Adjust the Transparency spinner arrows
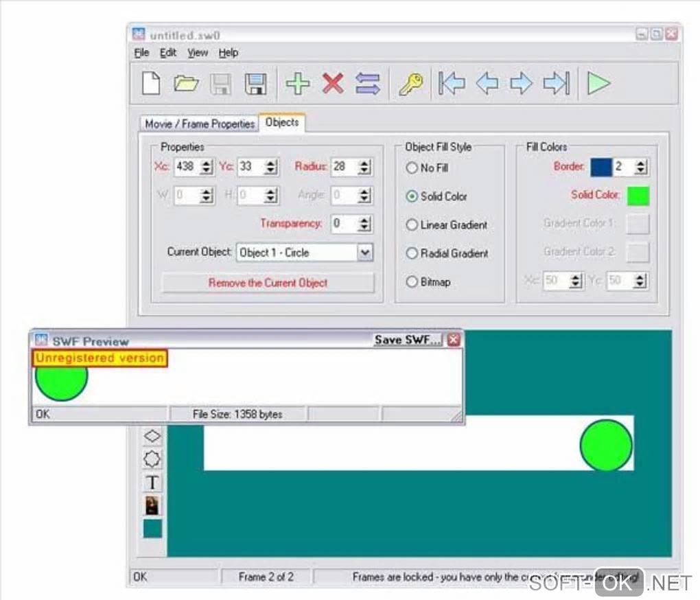 [x=364, y=224]
